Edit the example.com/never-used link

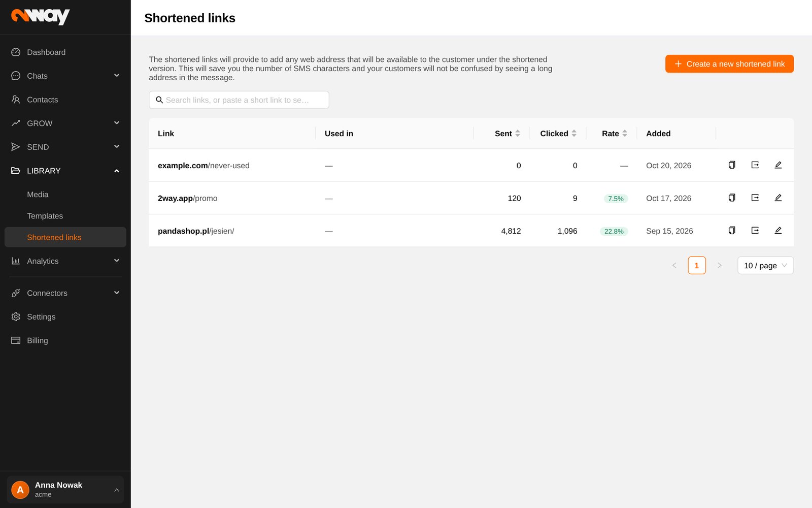point(778,165)
